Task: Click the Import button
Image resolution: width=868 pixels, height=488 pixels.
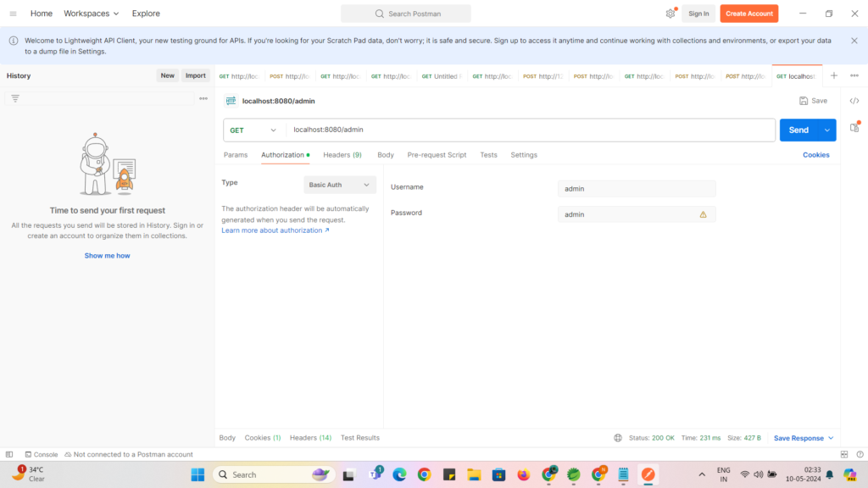Action: click(x=196, y=75)
